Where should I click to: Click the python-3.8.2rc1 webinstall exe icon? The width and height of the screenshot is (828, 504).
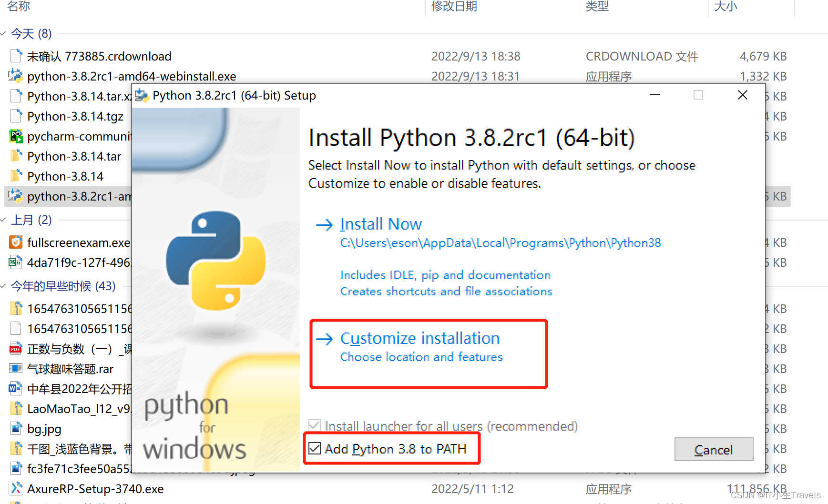[16, 76]
